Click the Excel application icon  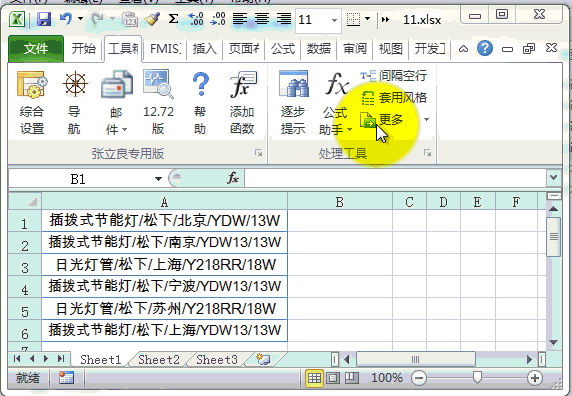17,19
